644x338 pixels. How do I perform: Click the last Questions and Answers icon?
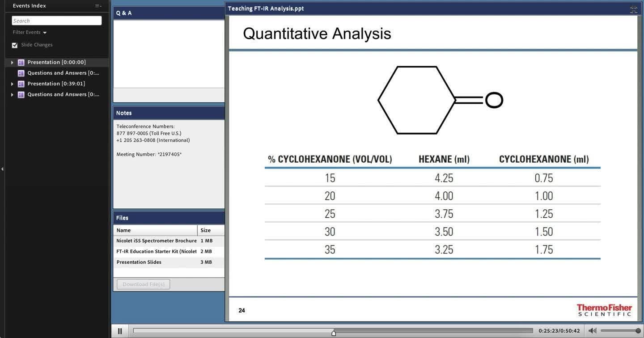click(21, 95)
